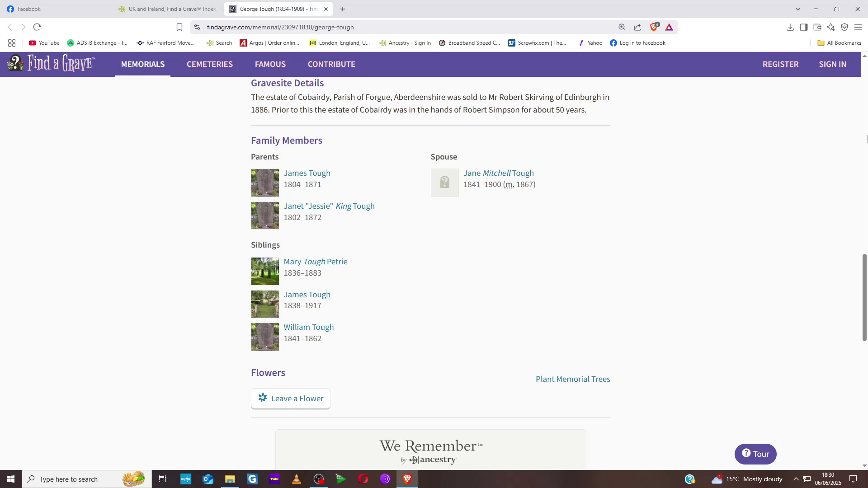Image resolution: width=868 pixels, height=488 pixels.
Task: Expand the tab search dropdown chevron
Action: pos(797,9)
